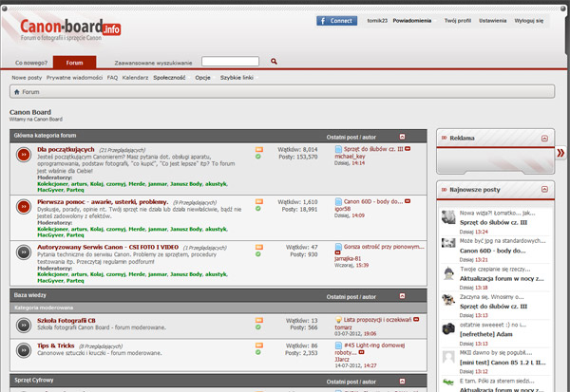
Task: Collapse the Reklama sidebar block
Action: pos(543,138)
